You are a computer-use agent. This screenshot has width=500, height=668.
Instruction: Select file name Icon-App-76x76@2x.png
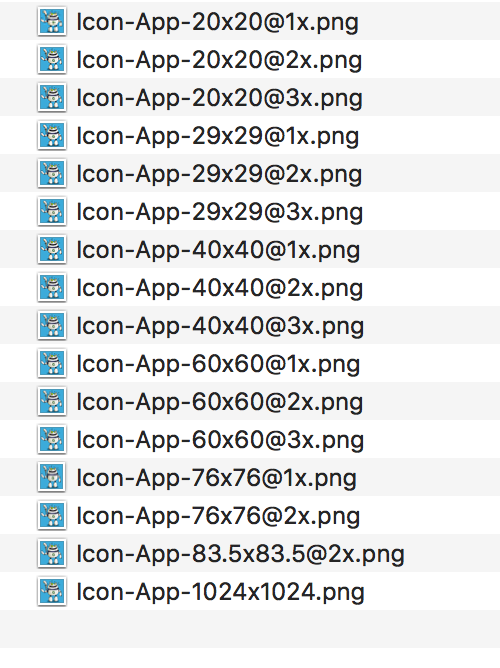(218, 516)
